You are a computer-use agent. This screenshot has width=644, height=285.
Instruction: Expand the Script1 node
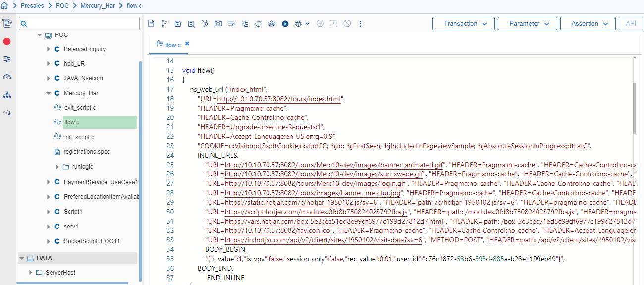click(49, 212)
